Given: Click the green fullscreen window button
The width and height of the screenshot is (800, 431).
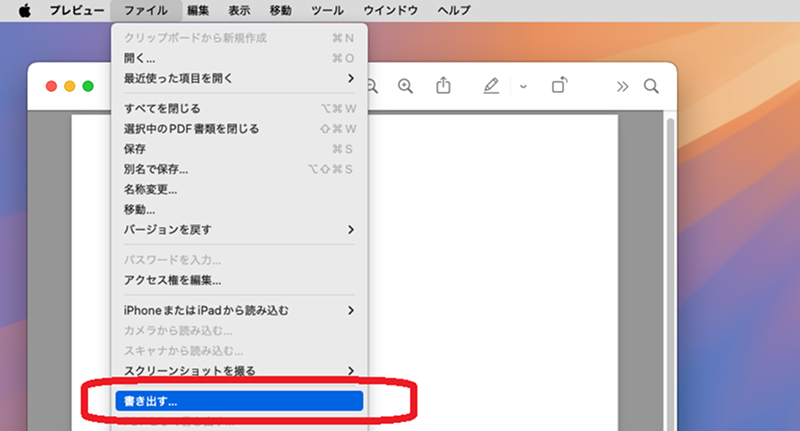Looking at the screenshot, I should tap(88, 86).
